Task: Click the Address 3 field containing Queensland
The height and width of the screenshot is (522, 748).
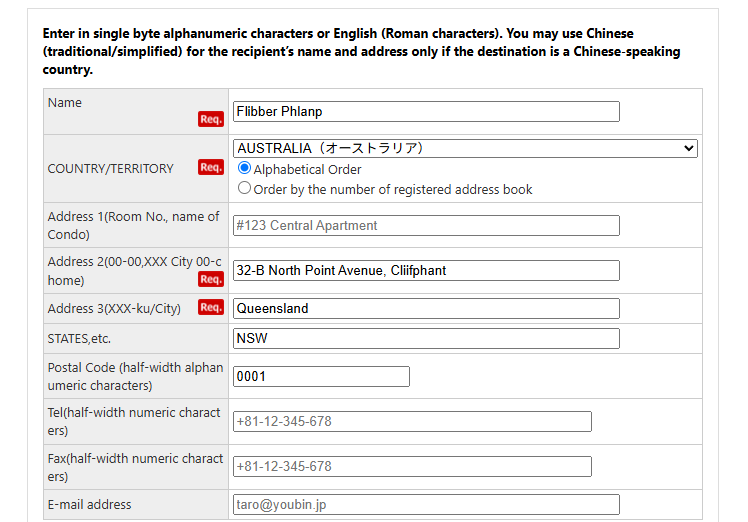Action: click(426, 309)
